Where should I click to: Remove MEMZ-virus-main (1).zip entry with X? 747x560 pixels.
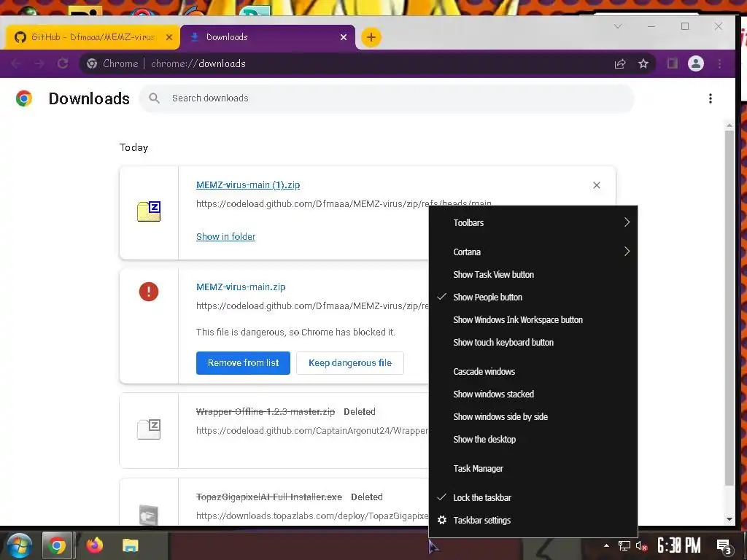pyautogui.click(x=597, y=185)
